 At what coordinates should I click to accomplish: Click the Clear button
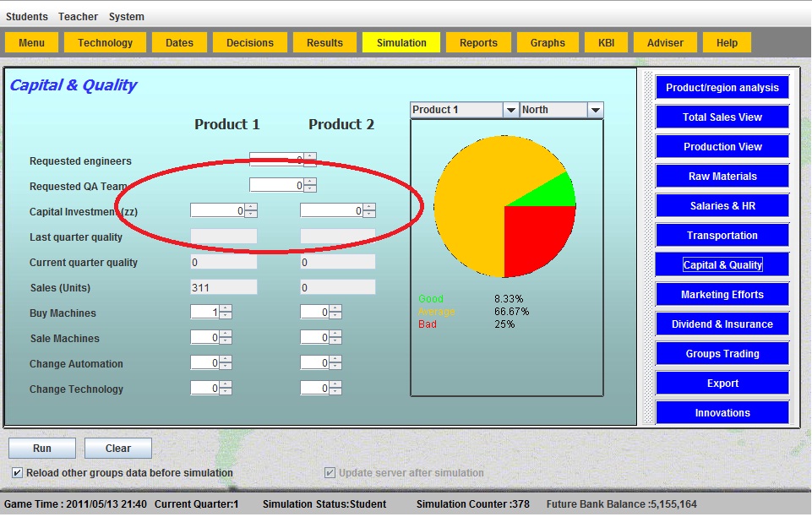[118, 449]
